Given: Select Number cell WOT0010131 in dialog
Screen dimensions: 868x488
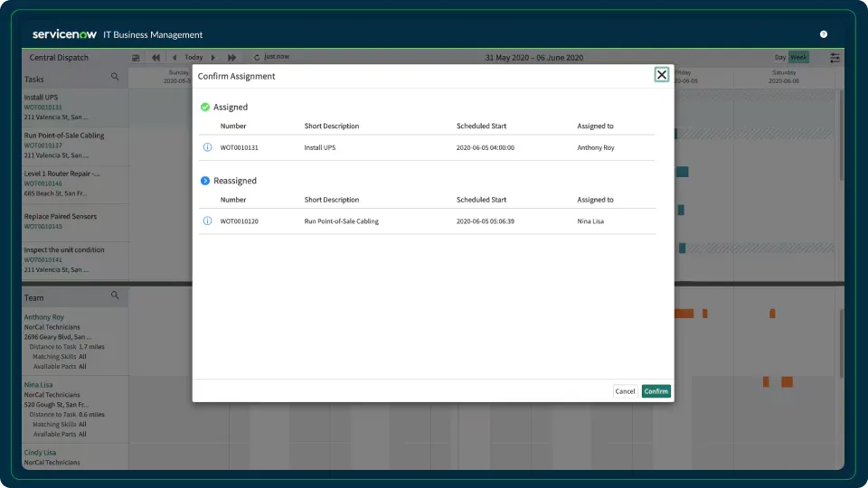Looking at the screenshot, I should (x=239, y=147).
